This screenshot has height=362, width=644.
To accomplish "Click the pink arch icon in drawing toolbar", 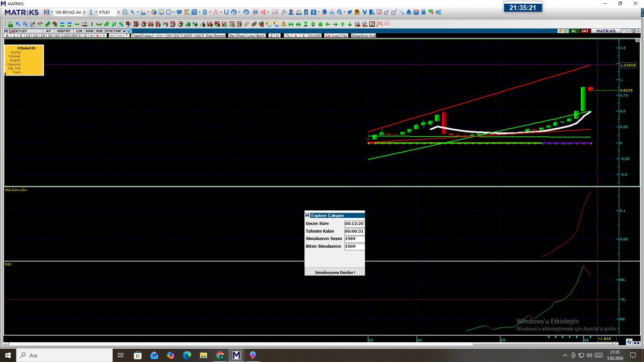I will click(386, 24).
